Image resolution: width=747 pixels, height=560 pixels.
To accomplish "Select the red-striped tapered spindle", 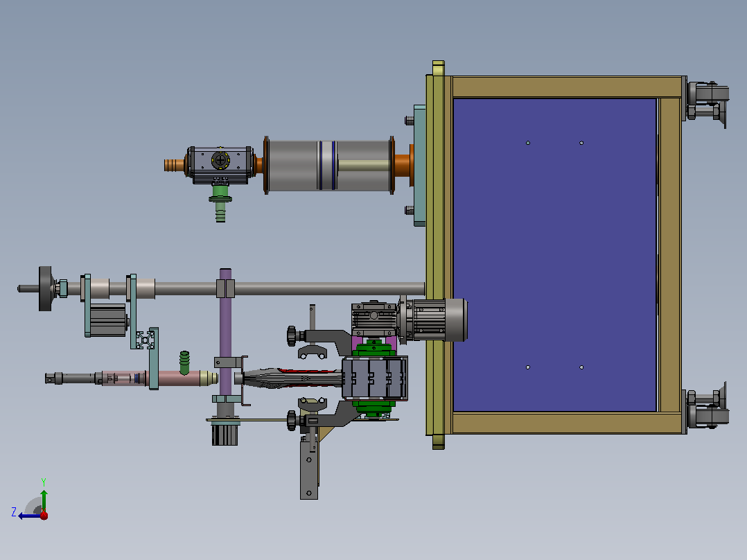I will 293,378.
